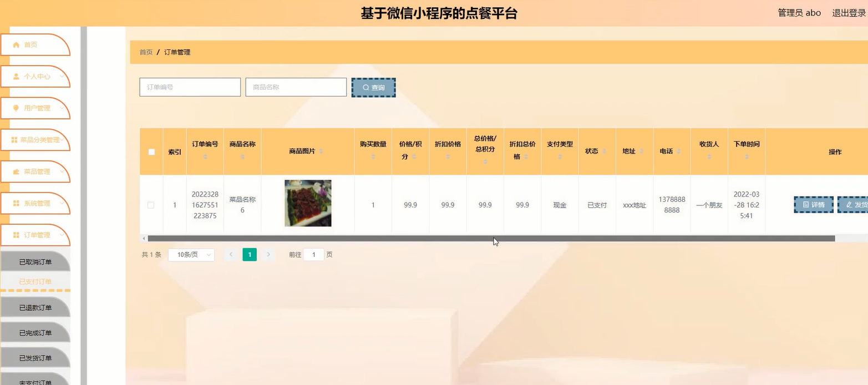Focus the 商品名称 search field
This screenshot has height=385, width=868.
pos(296,87)
